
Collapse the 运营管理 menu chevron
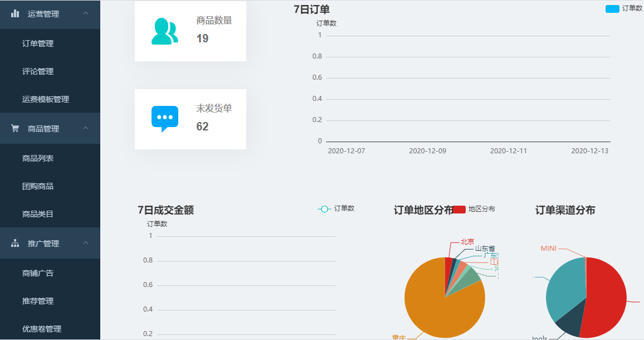[86, 13]
